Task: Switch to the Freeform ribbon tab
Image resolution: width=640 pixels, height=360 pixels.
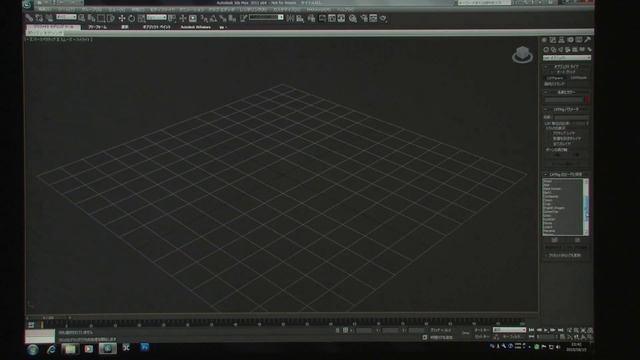Action: click(98, 27)
